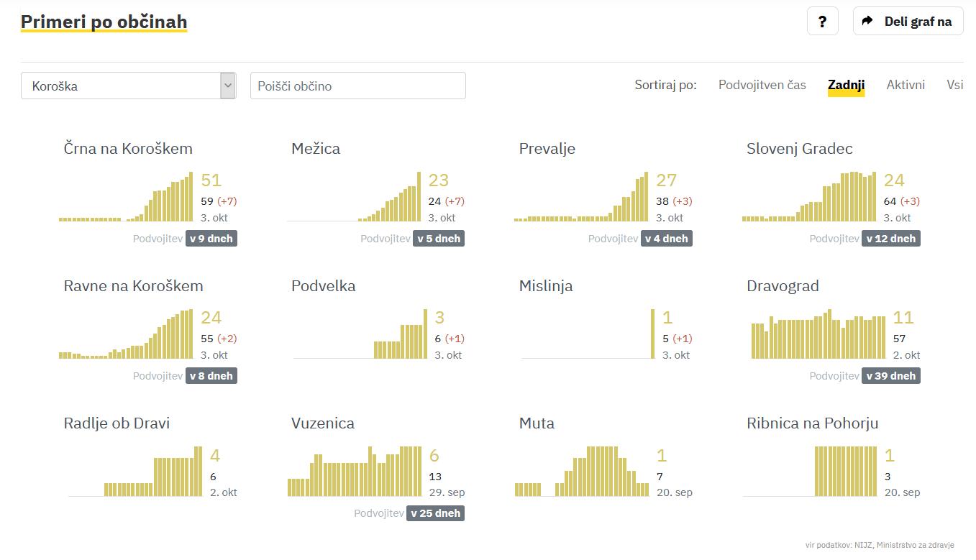The height and width of the screenshot is (560, 976).
Task: Sort by Podvojitven čas
Action: (762, 85)
